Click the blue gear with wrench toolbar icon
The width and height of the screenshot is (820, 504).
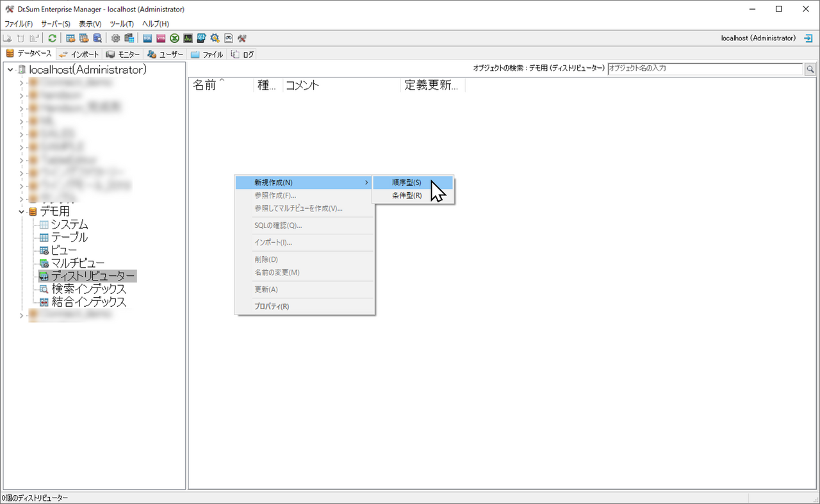coord(215,38)
